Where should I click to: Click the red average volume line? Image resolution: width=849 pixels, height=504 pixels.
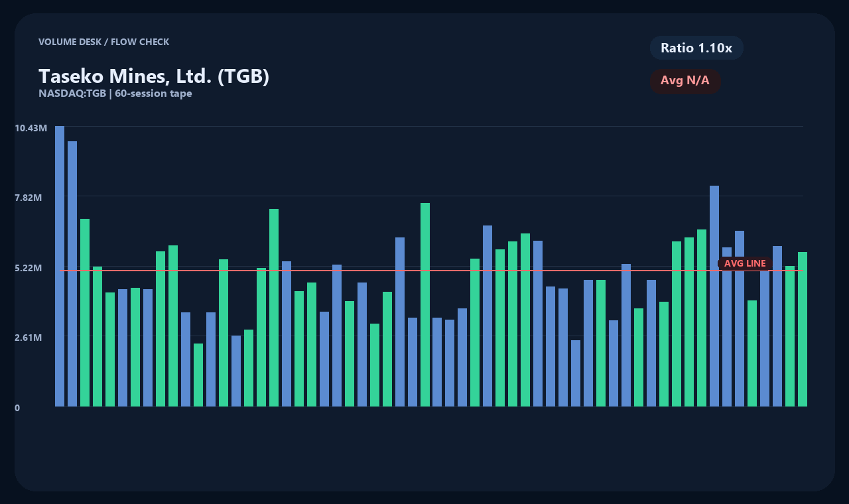tap(431, 271)
